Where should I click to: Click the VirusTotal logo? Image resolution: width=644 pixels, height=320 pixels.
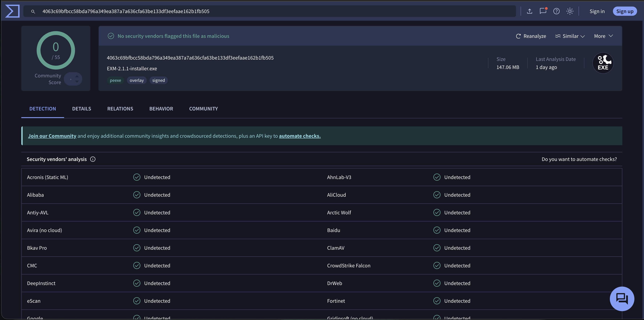pyautogui.click(x=12, y=11)
